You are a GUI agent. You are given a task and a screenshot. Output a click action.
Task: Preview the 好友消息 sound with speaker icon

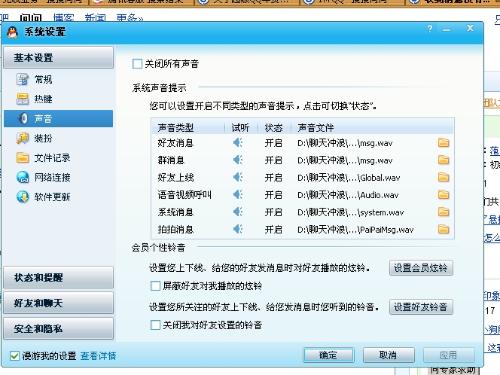[x=237, y=143]
